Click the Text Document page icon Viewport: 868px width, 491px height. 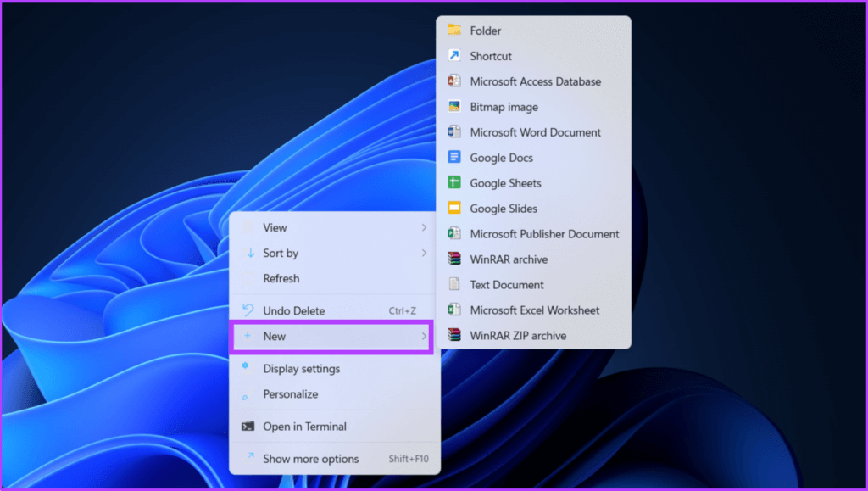click(x=454, y=285)
